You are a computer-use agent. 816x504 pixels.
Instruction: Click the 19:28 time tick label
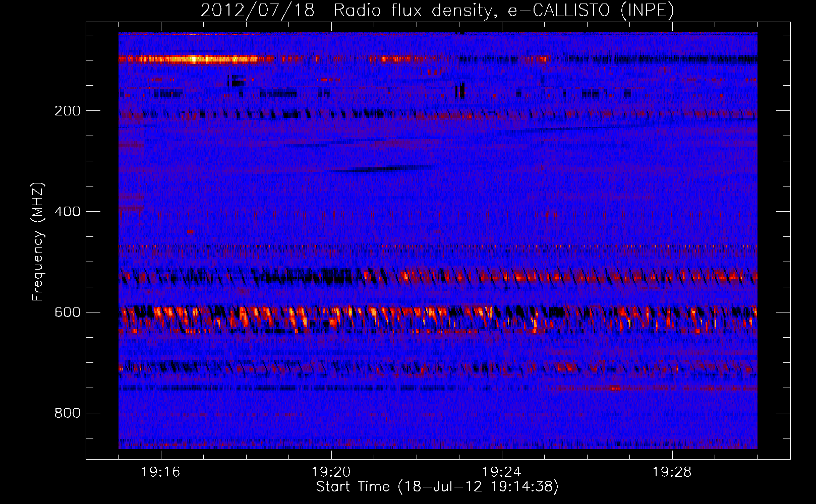pyautogui.click(x=672, y=472)
